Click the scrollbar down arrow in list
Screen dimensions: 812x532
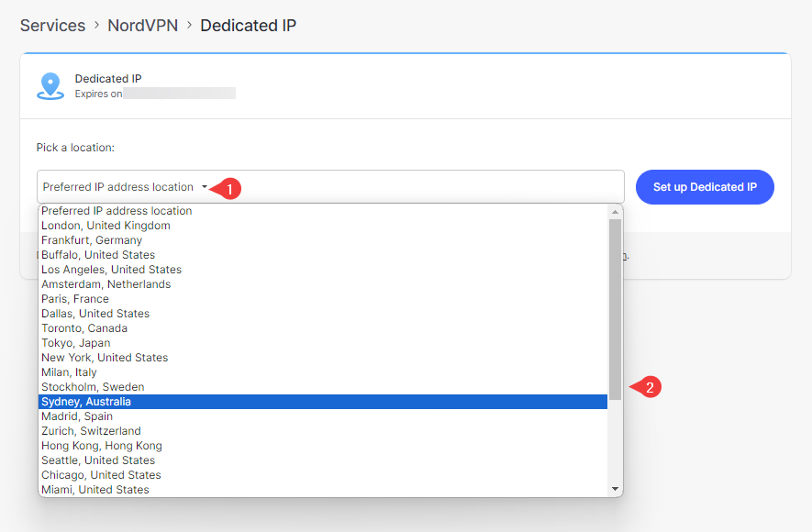(615, 490)
